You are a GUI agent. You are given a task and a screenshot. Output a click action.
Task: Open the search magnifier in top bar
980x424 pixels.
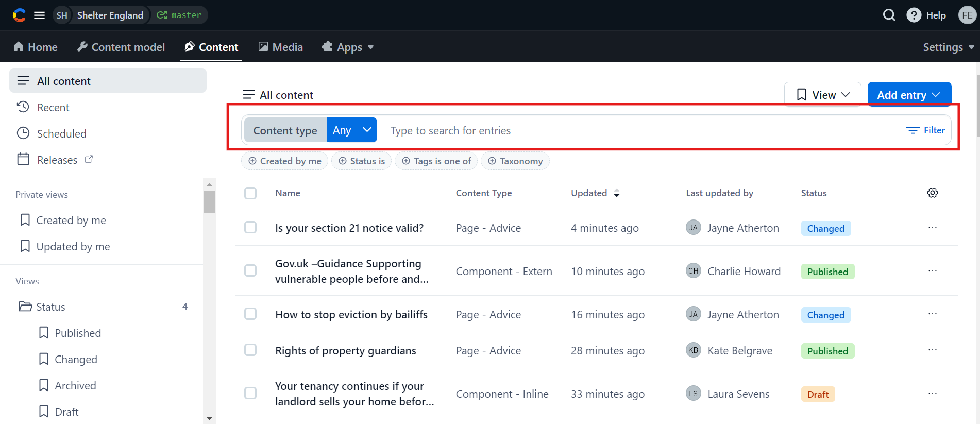coord(889,15)
